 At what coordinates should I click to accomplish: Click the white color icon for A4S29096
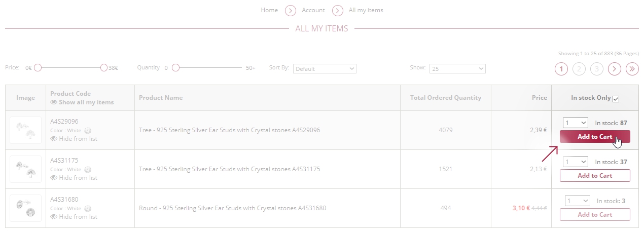pyautogui.click(x=88, y=131)
